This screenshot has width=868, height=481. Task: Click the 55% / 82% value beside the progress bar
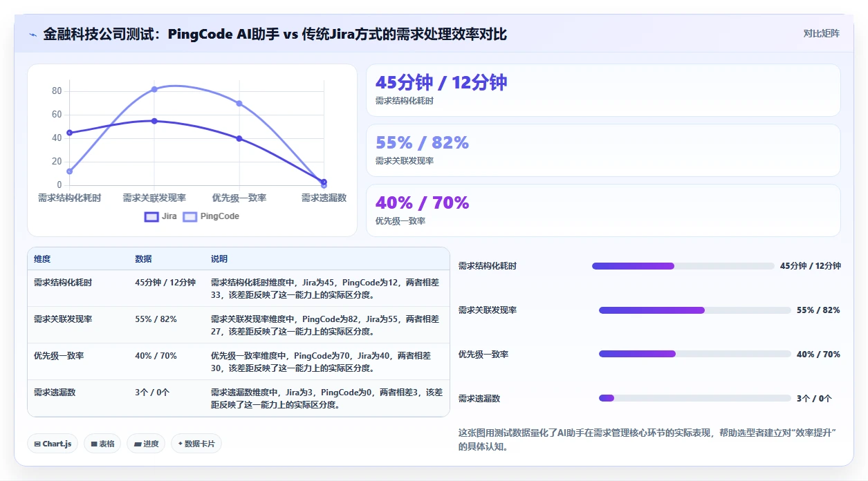point(818,310)
